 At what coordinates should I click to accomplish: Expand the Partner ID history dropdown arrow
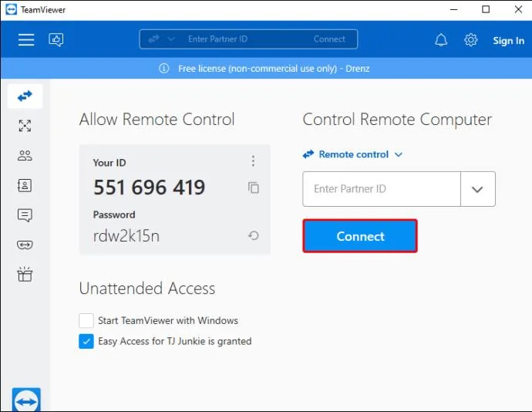click(478, 189)
